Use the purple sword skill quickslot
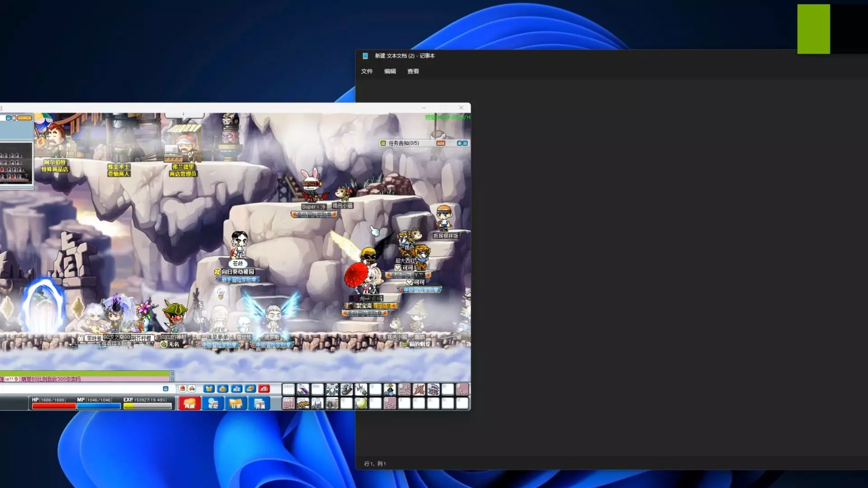 [x=303, y=389]
